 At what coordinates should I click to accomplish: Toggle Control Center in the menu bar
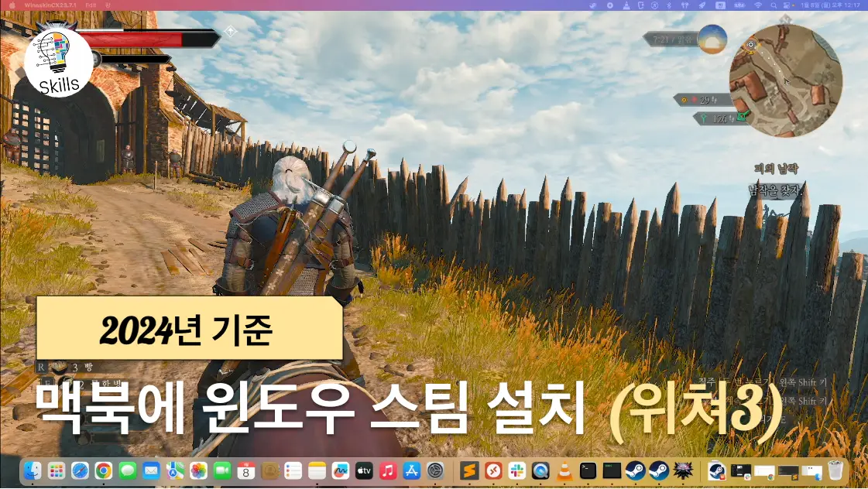(787, 6)
